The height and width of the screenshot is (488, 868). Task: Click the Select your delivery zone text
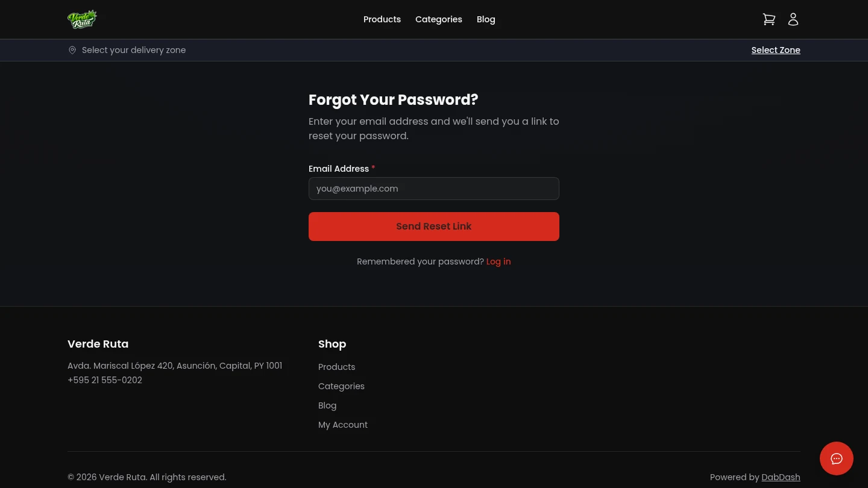pyautogui.click(x=134, y=50)
